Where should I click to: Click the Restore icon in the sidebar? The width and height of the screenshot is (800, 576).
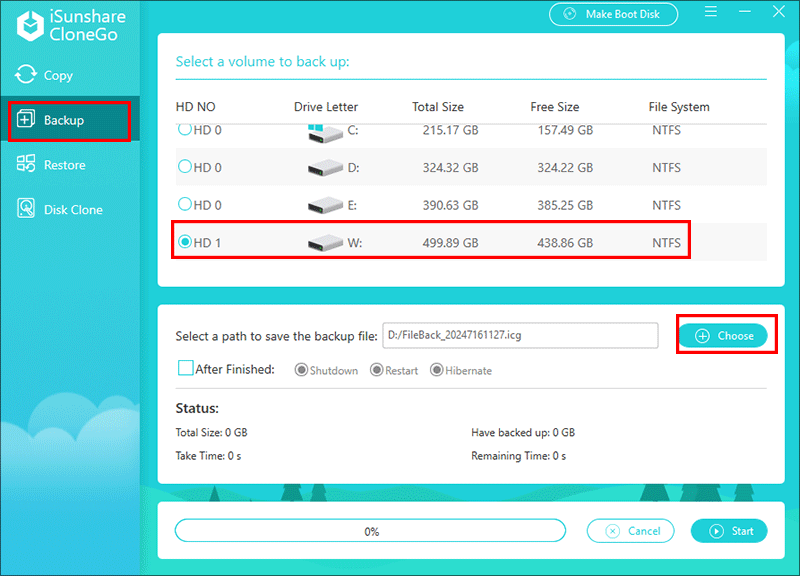click(26, 165)
